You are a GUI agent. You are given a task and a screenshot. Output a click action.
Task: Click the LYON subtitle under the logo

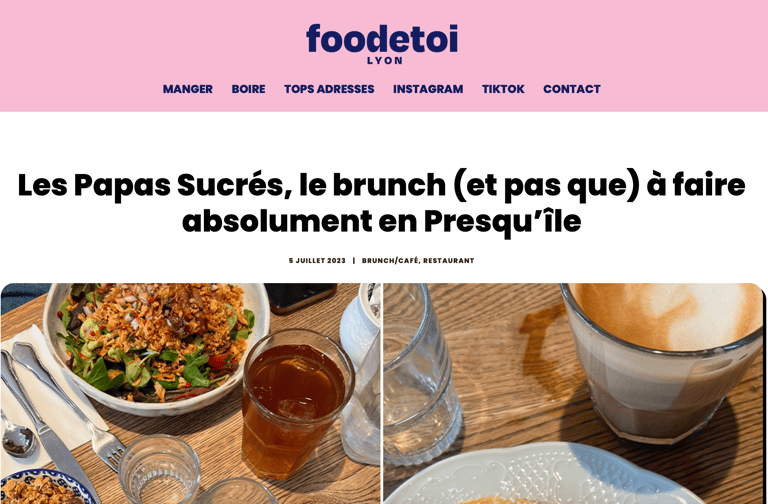tap(385, 61)
